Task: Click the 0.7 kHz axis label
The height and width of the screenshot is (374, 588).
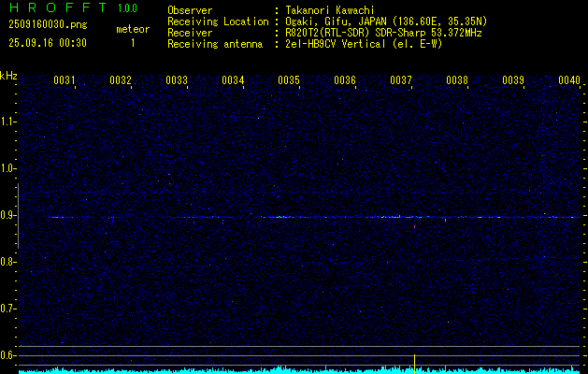Action: pyautogui.click(x=7, y=309)
